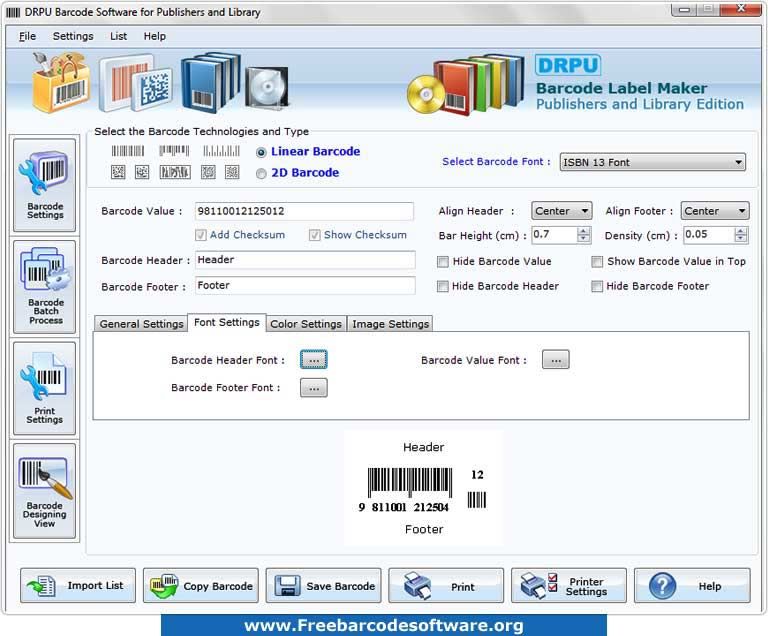The image size is (768, 636).
Task: Click into the Barcode Value input field
Action: pos(304,211)
